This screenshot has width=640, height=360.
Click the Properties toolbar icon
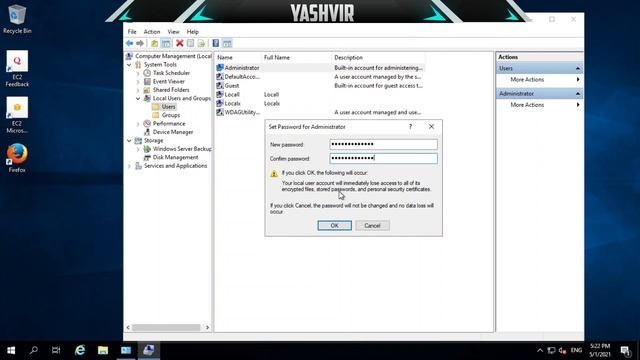[190, 43]
